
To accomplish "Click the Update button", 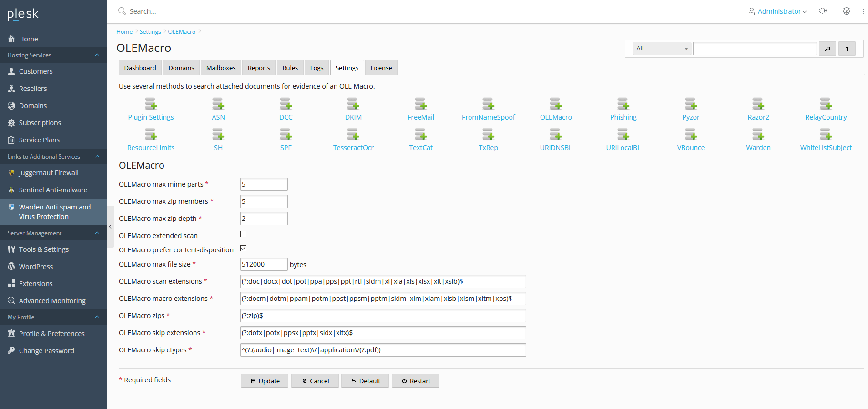I will pos(265,381).
